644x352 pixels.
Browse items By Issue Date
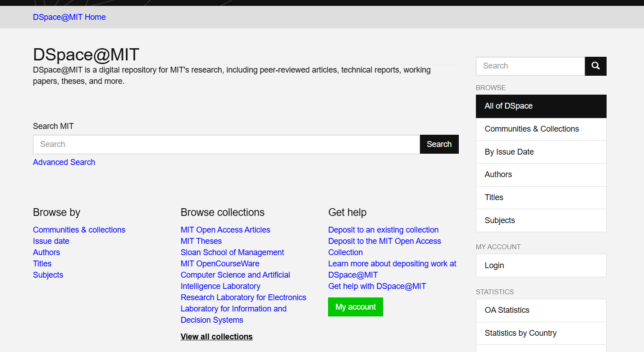tap(509, 152)
